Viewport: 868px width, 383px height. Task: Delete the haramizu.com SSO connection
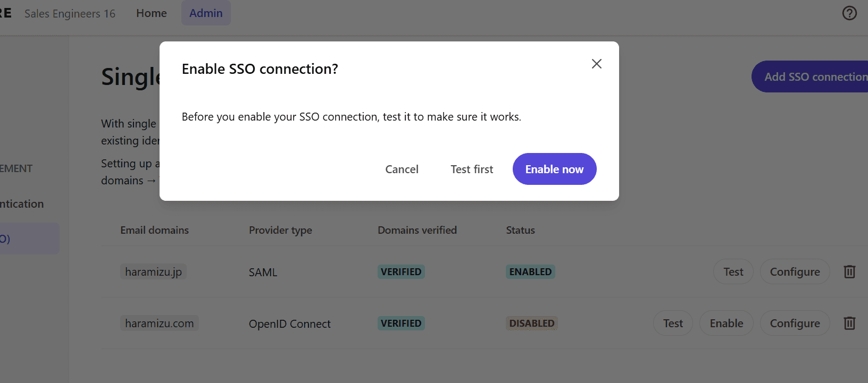pyautogui.click(x=849, y=323)
